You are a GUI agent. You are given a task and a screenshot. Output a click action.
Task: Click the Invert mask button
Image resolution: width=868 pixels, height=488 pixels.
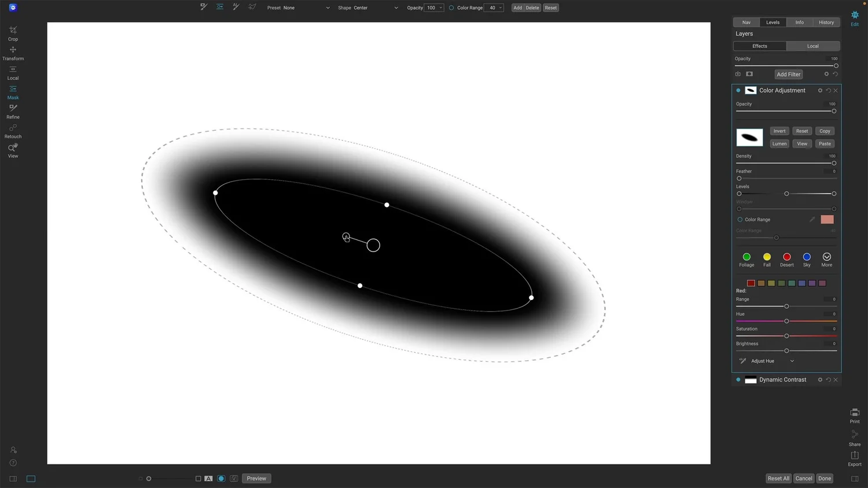(x=779, y=131)
